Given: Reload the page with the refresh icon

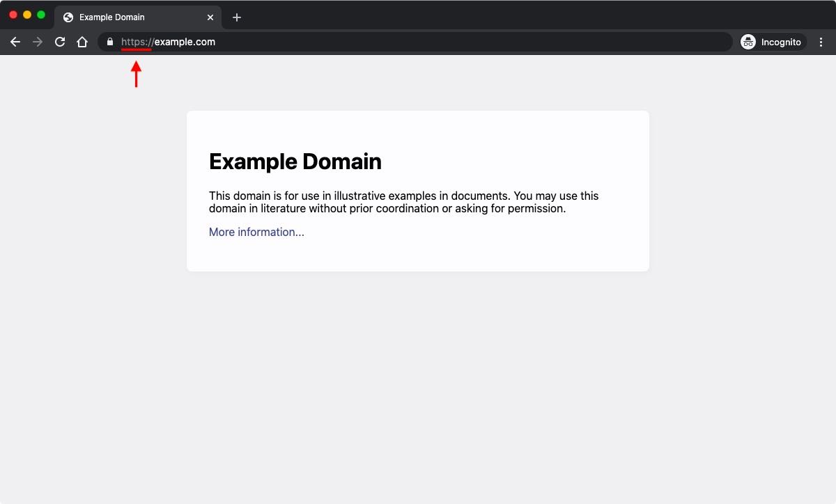Looking at the screenshot, I should coord(60,42).
